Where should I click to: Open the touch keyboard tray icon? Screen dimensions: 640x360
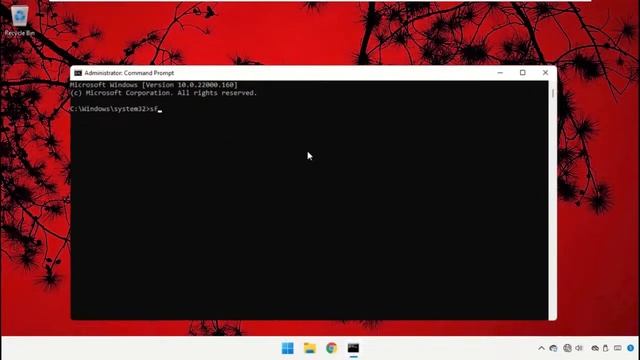coord(618,348)
